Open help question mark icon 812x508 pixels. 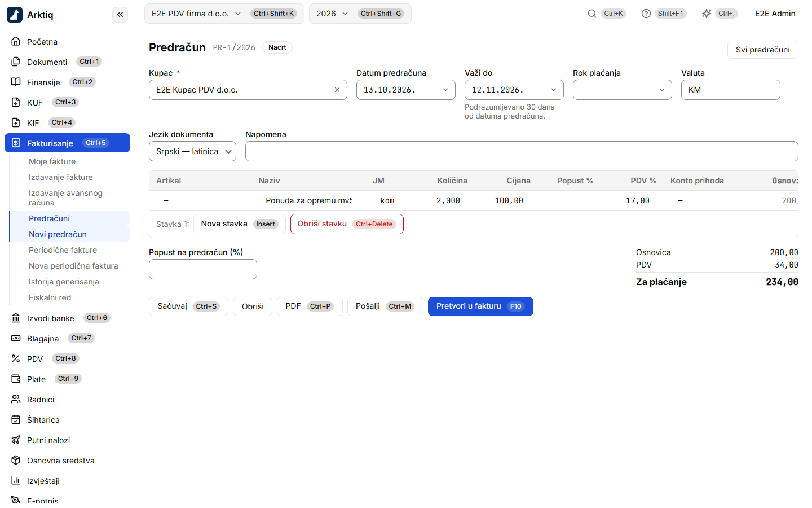646,14
